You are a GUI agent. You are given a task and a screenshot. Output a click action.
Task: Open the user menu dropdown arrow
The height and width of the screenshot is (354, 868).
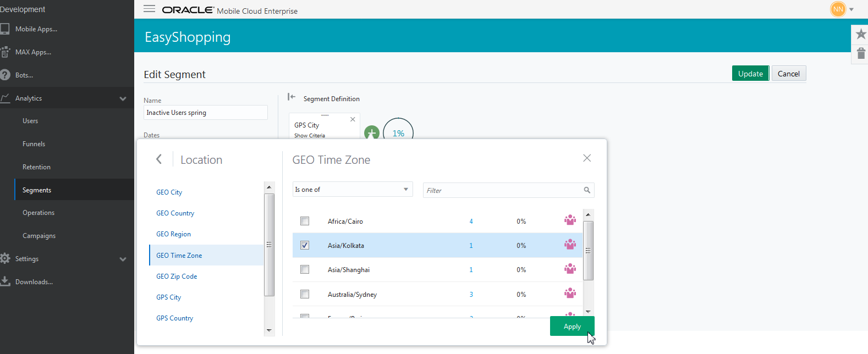tap(851, 9)
